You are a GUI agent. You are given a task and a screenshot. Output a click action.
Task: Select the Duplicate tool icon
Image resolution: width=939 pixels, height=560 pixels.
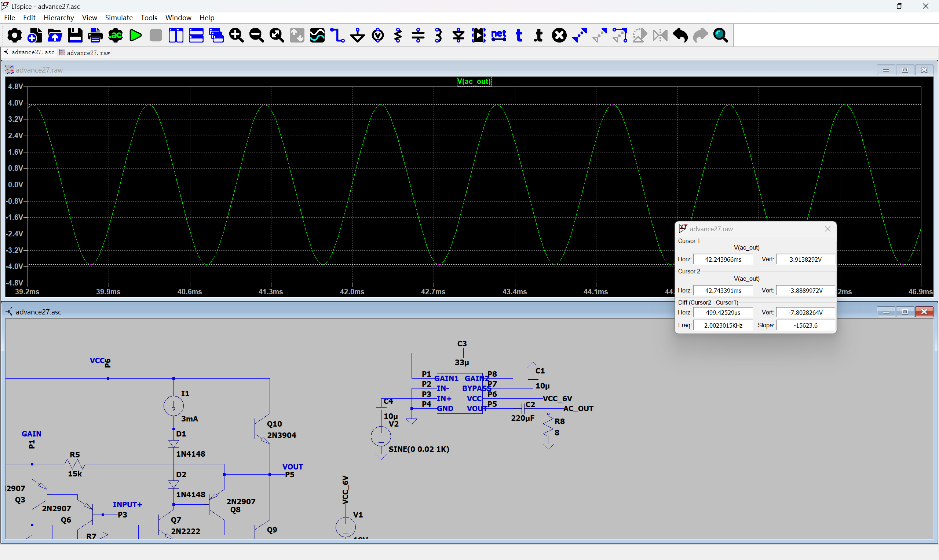tap(580, 36)
